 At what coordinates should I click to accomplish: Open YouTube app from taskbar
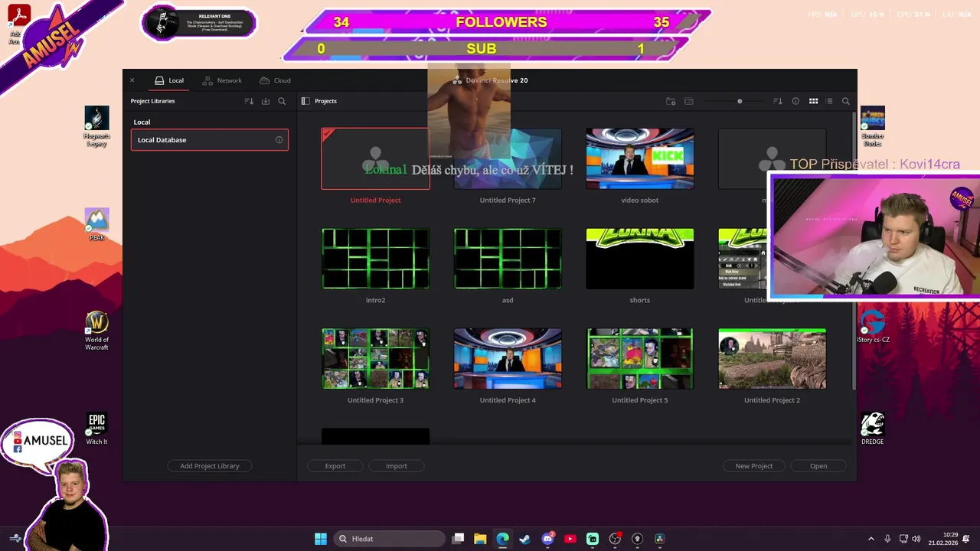570,539
